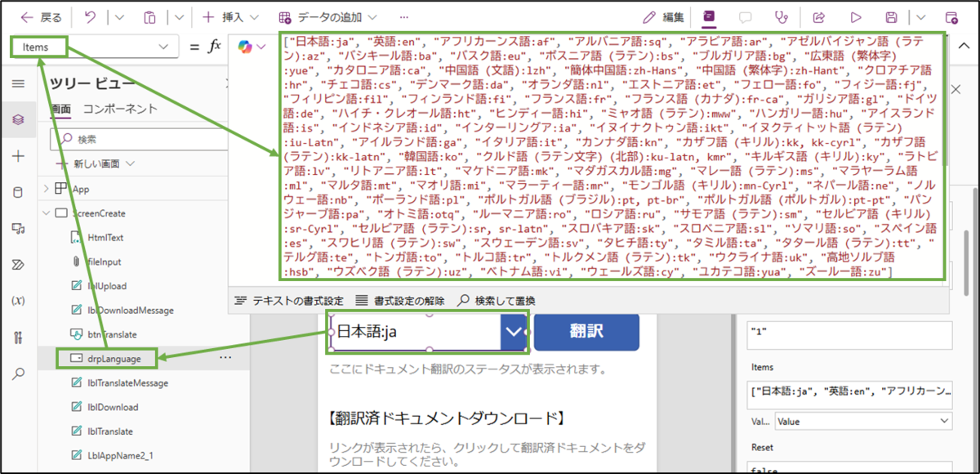
Task: Open the 挿入 insert menu
Action: click(230, 16)
